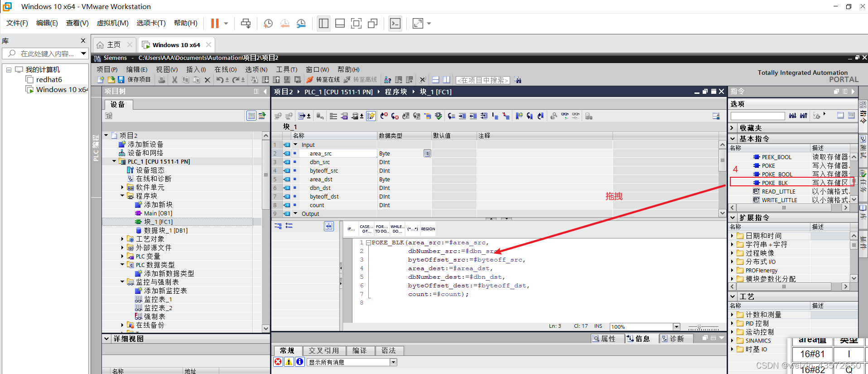This screenshot has height=374, width=868.
Task: Click the open project folder icon
Action: tap(111, 80)
